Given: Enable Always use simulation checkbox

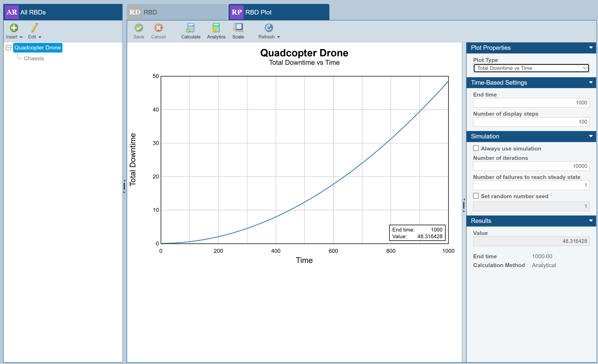Looking at the screenshot, I should (x=476, y=148).
